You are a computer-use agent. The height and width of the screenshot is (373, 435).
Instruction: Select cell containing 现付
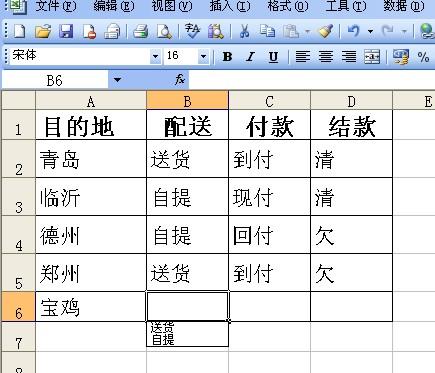point(269,197)
